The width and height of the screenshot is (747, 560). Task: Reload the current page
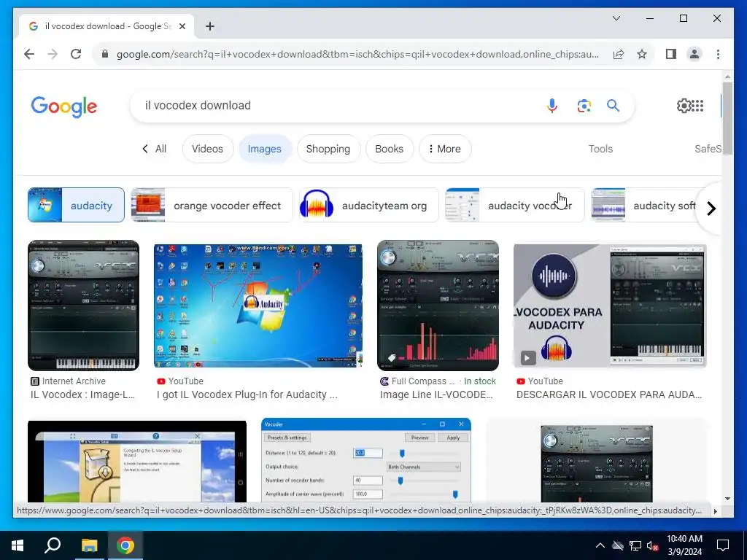pyautogui.click(x=76, y=54)
